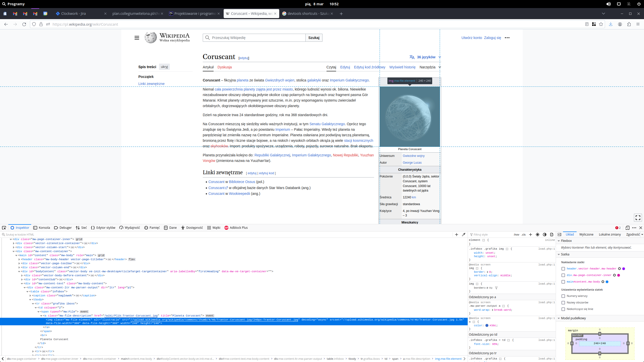Click the browser reload page icon

(24, 24)
